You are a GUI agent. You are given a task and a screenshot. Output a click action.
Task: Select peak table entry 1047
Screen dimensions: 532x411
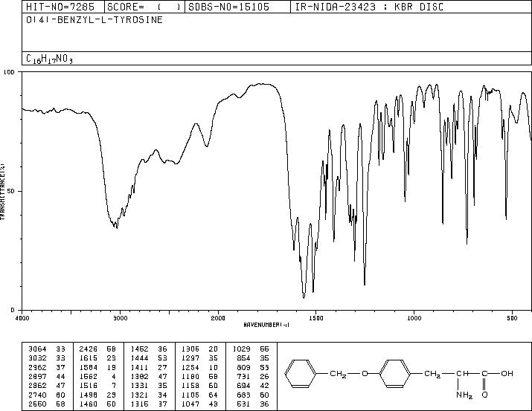pos(190,404)
